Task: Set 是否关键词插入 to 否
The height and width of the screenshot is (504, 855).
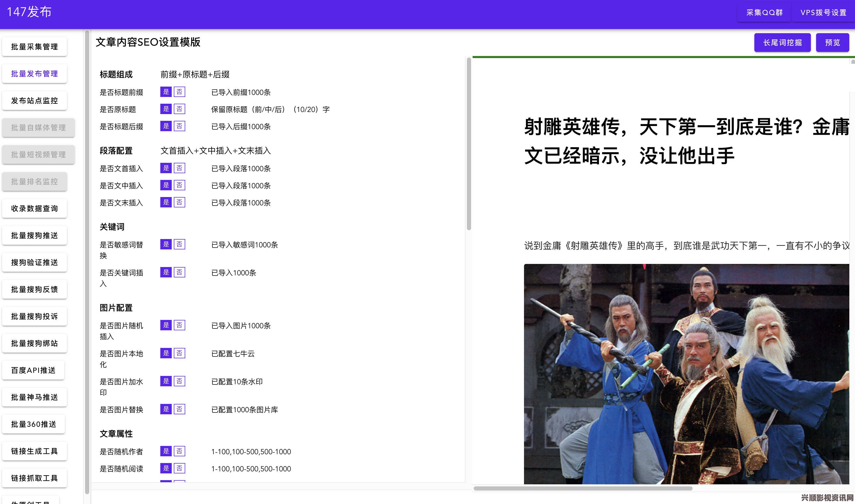Action: pos(180,272)
